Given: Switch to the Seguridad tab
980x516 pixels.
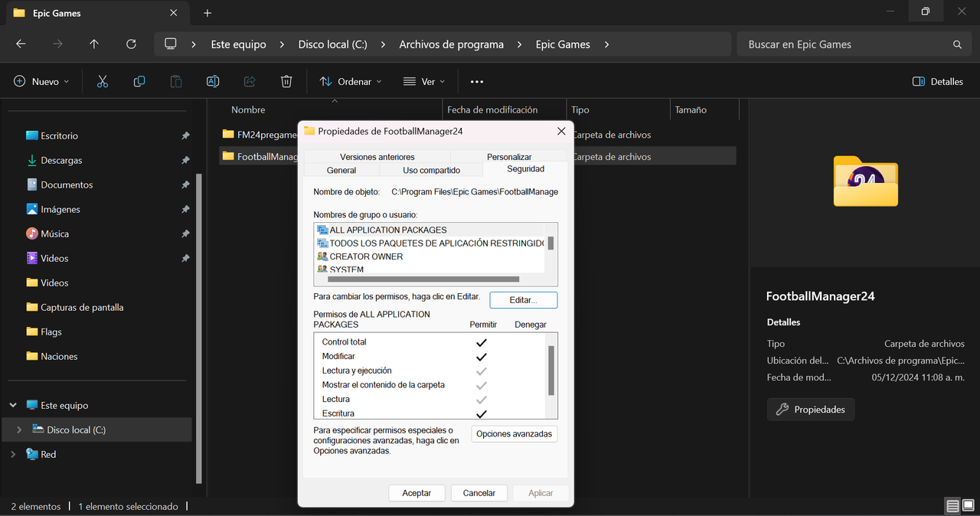Looking at the screenshot, I should (x=525, y=169).
